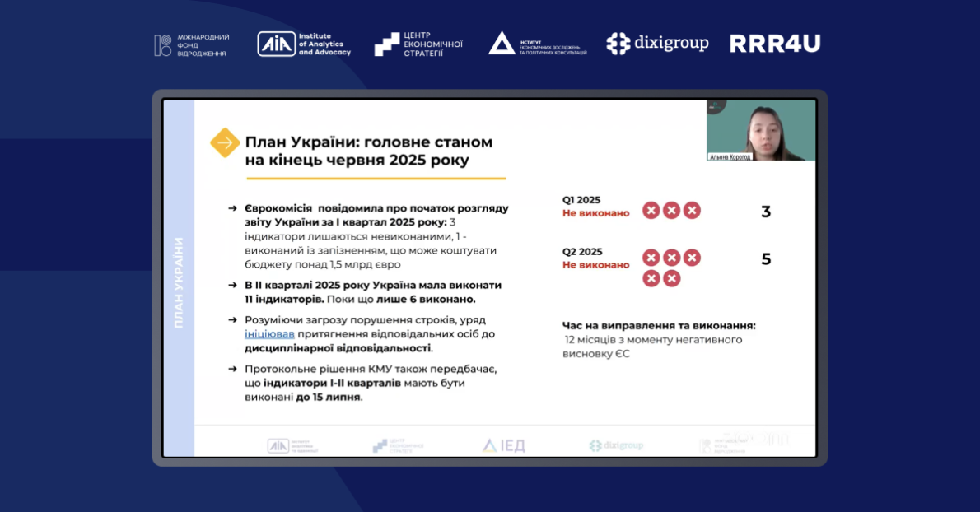Click the yellow arrow icon beside the slide title
The image size is (980, 512).
(x=224, y=142)
